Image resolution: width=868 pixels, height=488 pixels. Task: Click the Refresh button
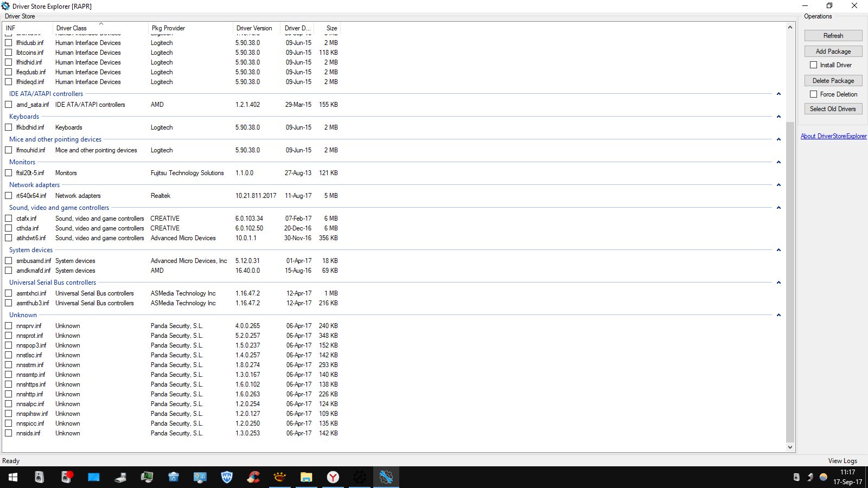(x=833, y=36)
